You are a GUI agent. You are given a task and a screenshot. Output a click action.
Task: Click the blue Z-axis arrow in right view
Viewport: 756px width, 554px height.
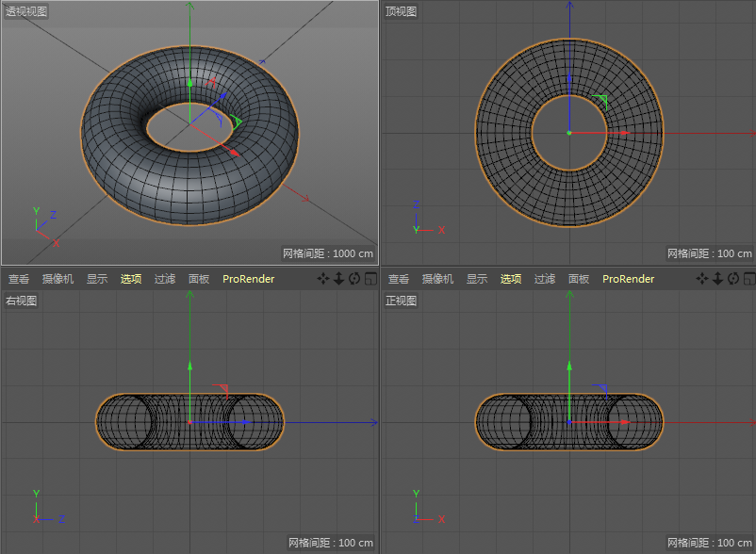[x=244, y=422]
